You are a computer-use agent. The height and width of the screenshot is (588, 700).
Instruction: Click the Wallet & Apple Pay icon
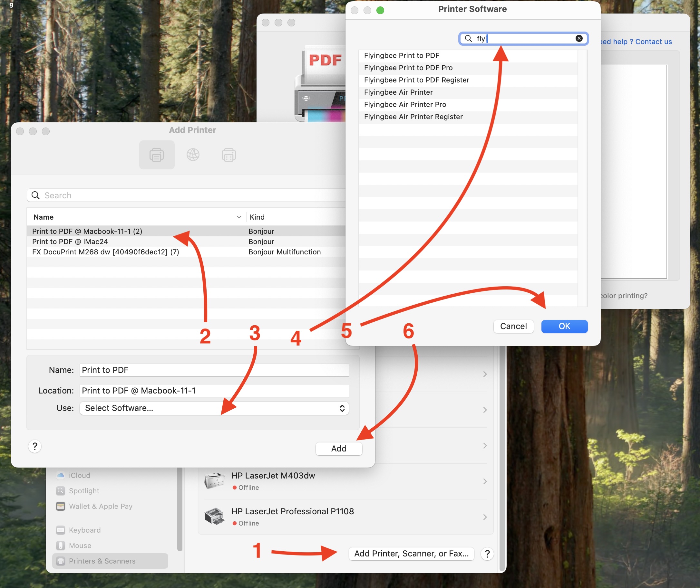[60, 506]
